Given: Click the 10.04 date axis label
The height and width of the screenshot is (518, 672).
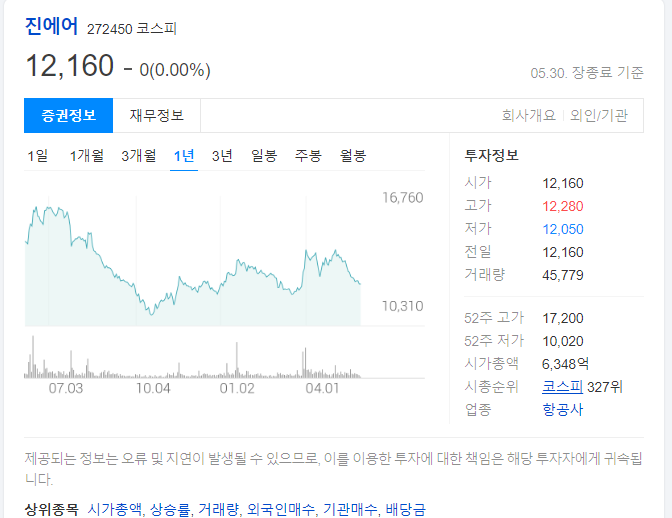Looking at the screenshot, I should tap(153, 388).
